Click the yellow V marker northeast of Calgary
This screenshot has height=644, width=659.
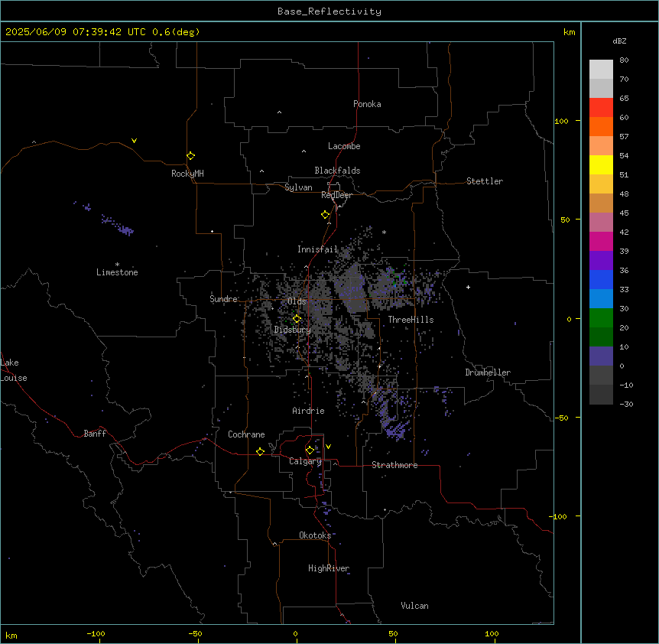[328, 447]
